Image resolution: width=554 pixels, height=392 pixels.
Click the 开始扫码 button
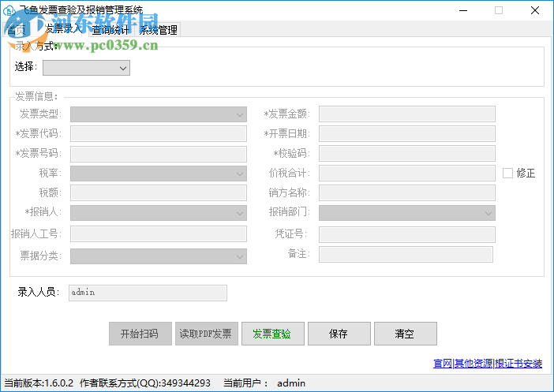tap(140, 334)
